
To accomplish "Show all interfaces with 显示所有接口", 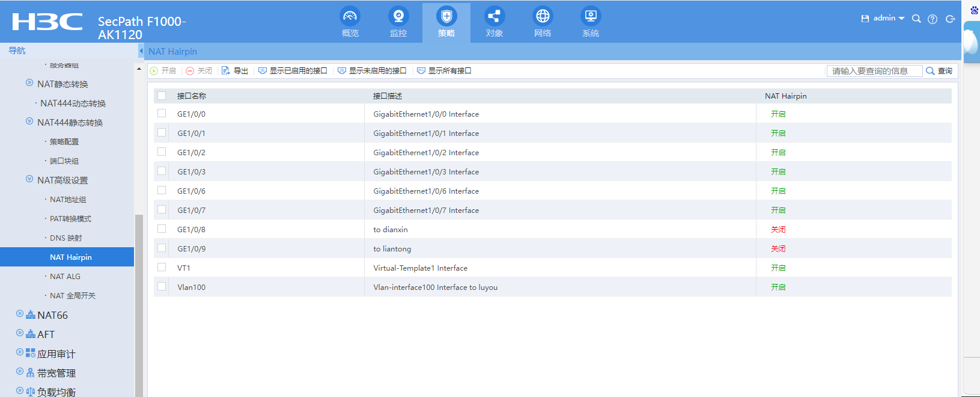I will [x=444, y=71].
